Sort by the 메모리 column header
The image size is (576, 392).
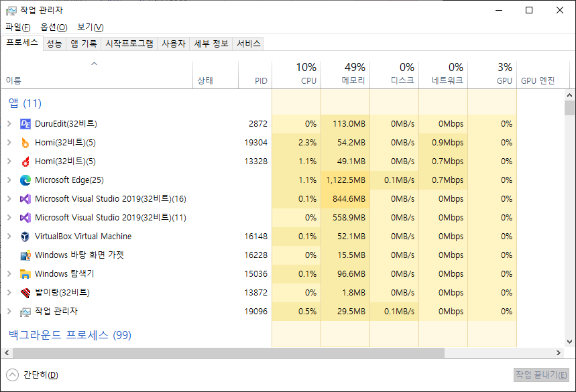(x=345, y=75)
